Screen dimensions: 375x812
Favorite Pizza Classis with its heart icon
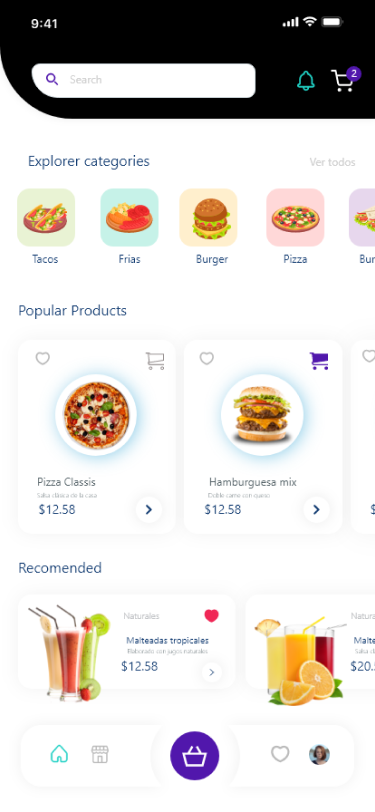[42, 358]
